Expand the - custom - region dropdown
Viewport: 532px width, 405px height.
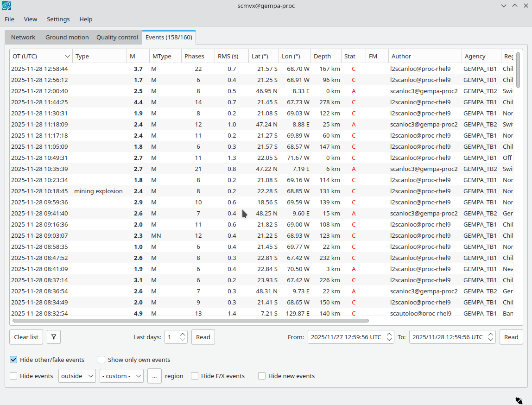click(122, 376)
